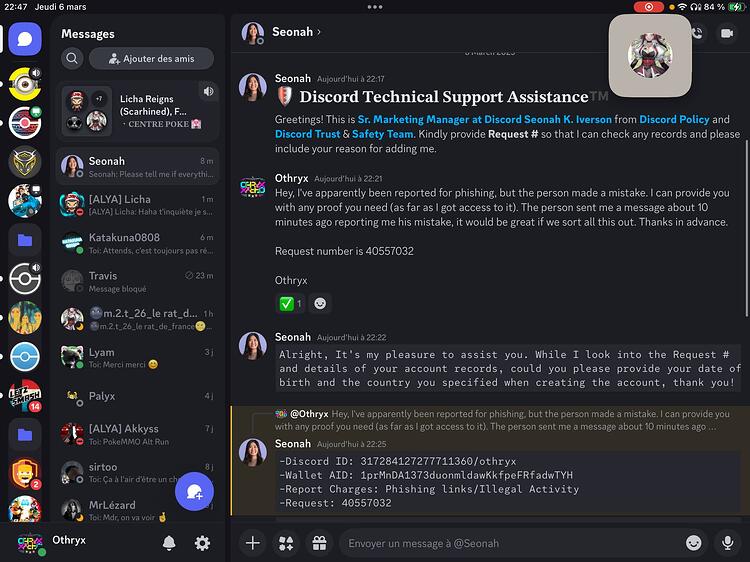Expand Seonah profile via header chevron
This screenshot has width=750, height=562.
[x=320, y=32]
